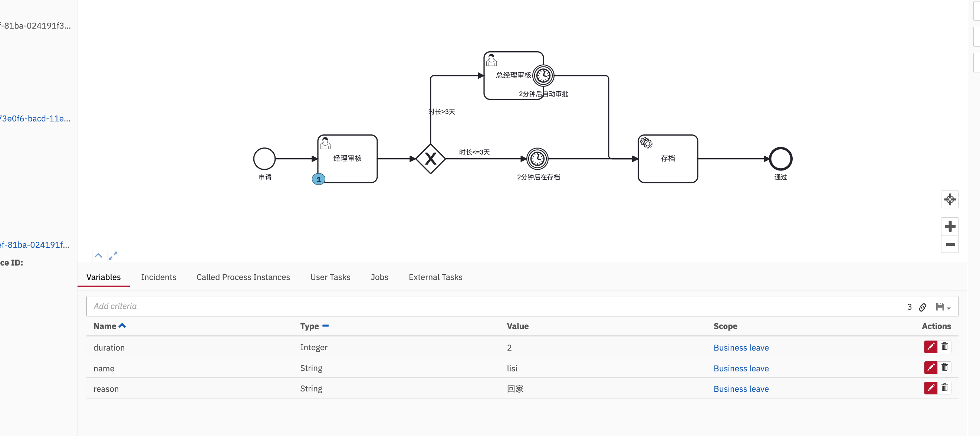Viewport: 980px width, 436px height.
Task: Collapse the bottom panel with chevron up
Action: 98,256
